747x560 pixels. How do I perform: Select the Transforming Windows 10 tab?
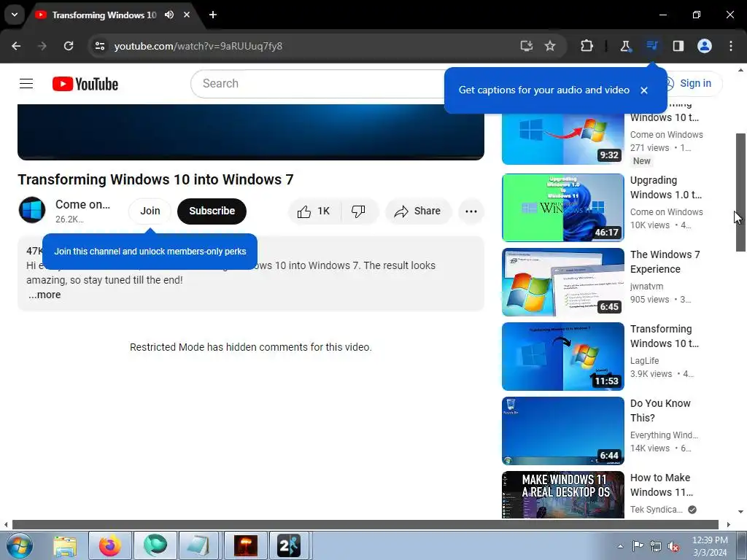pos(104,15)
